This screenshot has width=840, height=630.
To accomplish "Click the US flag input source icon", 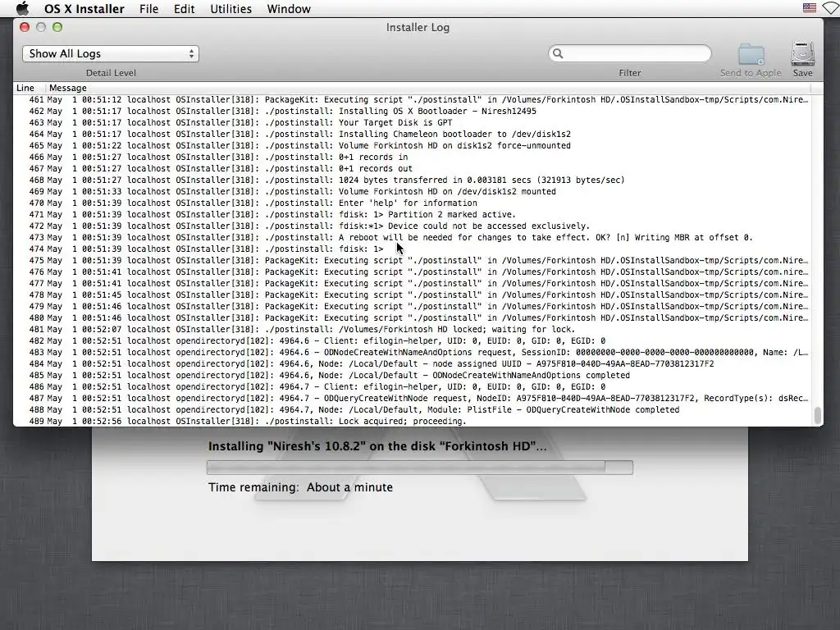I will click(809, 8).
